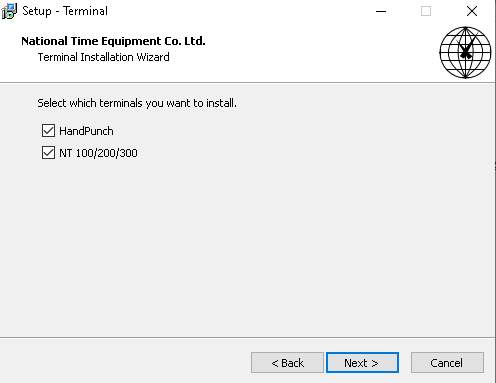The width and height of the screenshot is (496, 383).
Task: Click the disabled maximize window button
Action: [x=426, y=11]
